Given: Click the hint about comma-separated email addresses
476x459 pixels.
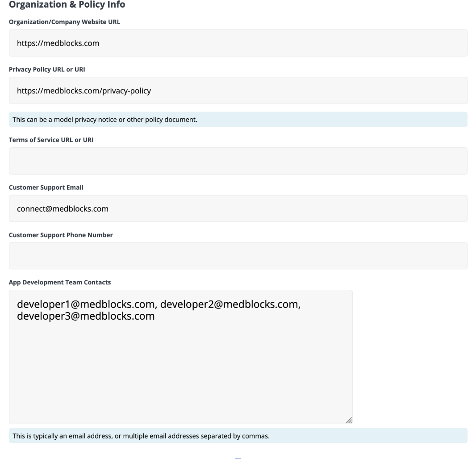Looking at the screenshot, I should (x=141, y=436).
